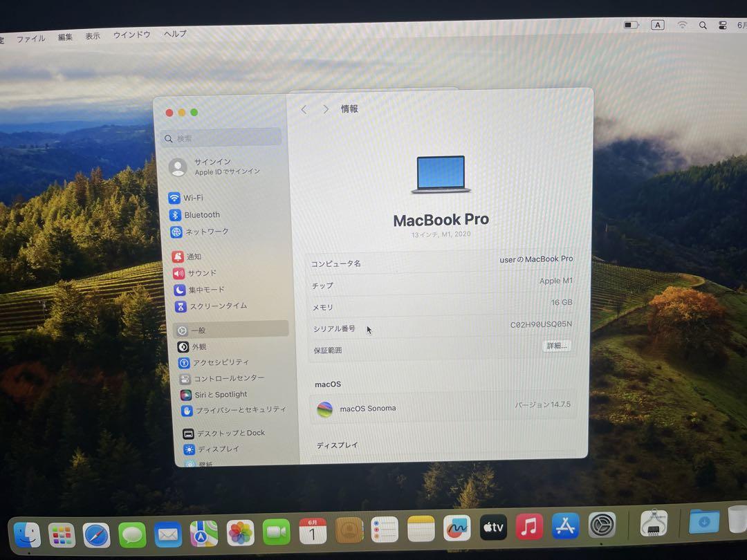Go forward with the right chevron
The height and width of the screenshot is (560, 747).
(x=326, y=109)
